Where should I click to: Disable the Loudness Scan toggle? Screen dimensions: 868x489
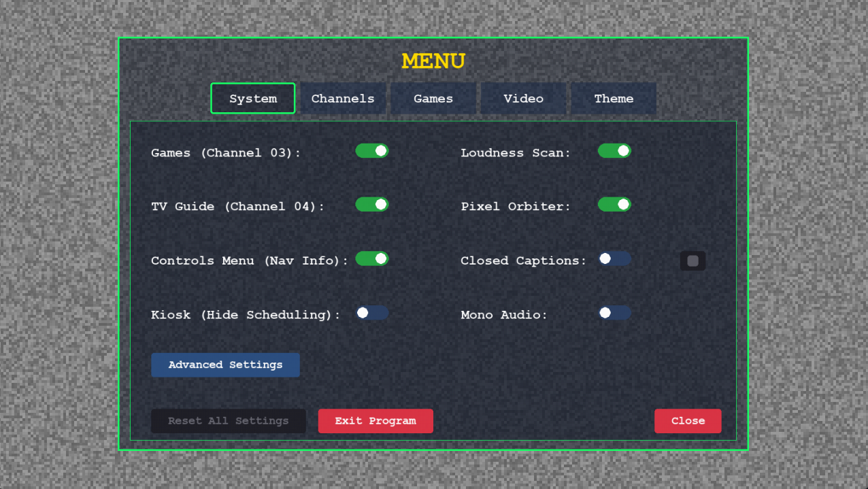(614, 150)
